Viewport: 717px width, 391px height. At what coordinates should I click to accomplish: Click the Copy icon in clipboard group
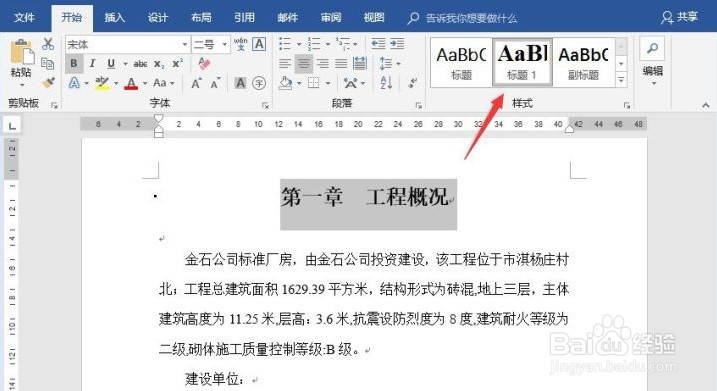48,64
